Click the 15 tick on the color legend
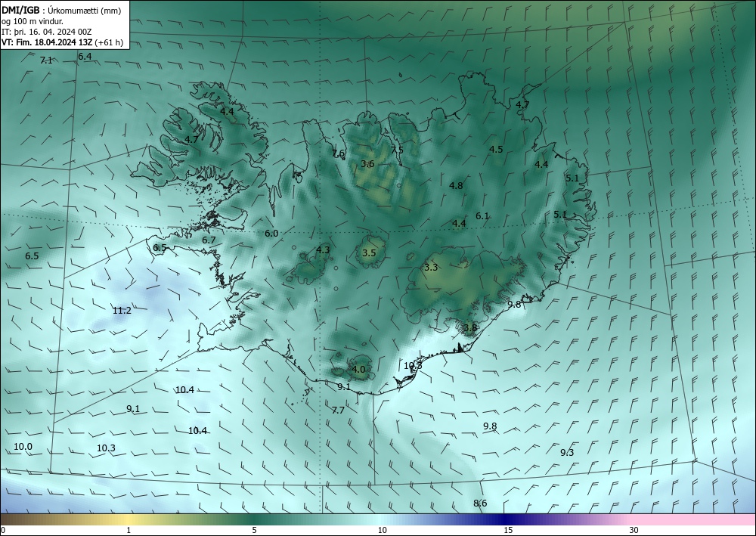 508,530
